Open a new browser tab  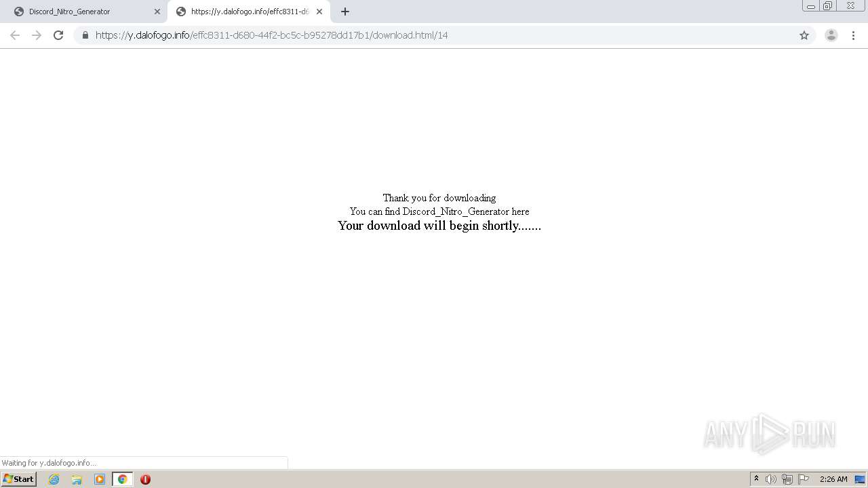tap(345, 12)
